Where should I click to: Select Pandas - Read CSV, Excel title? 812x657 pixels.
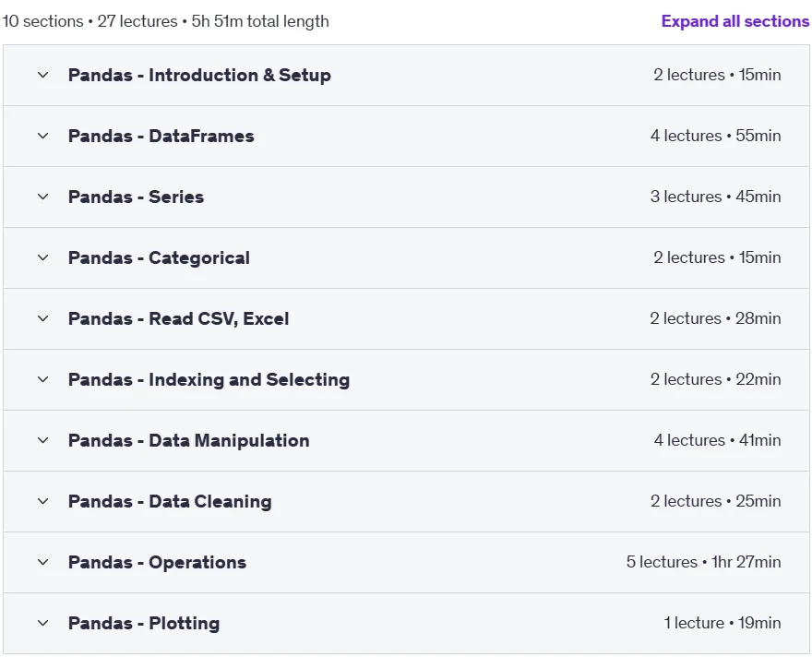(178, 318)
